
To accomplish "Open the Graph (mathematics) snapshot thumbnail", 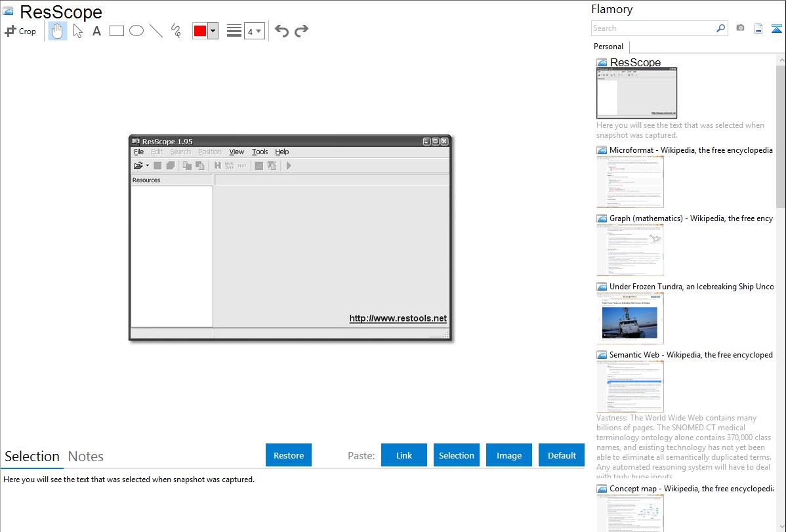I will [x=630, y=250].
